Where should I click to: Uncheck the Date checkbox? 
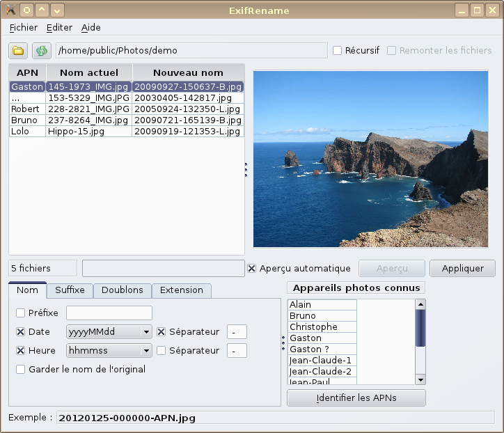[20, 332]
